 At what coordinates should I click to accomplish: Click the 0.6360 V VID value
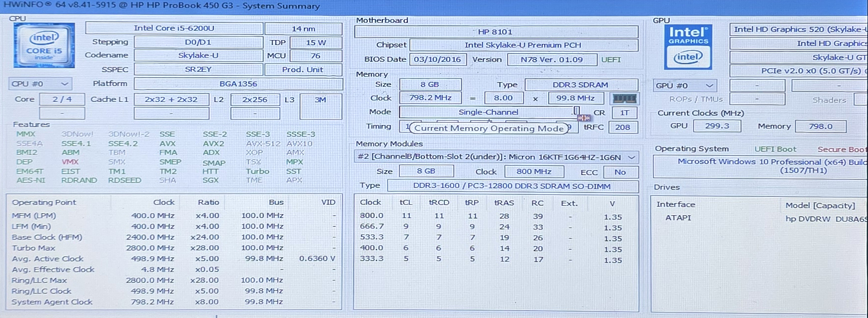point(317,259)
